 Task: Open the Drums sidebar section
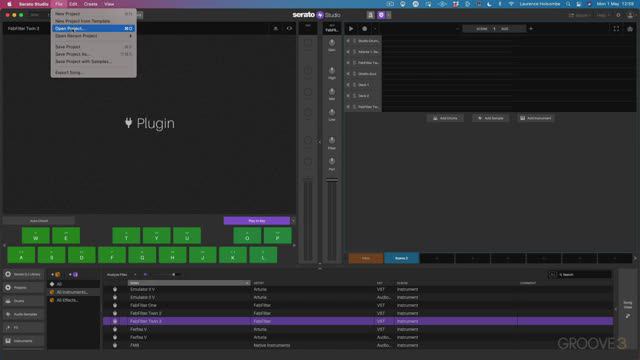coord(23,301)
